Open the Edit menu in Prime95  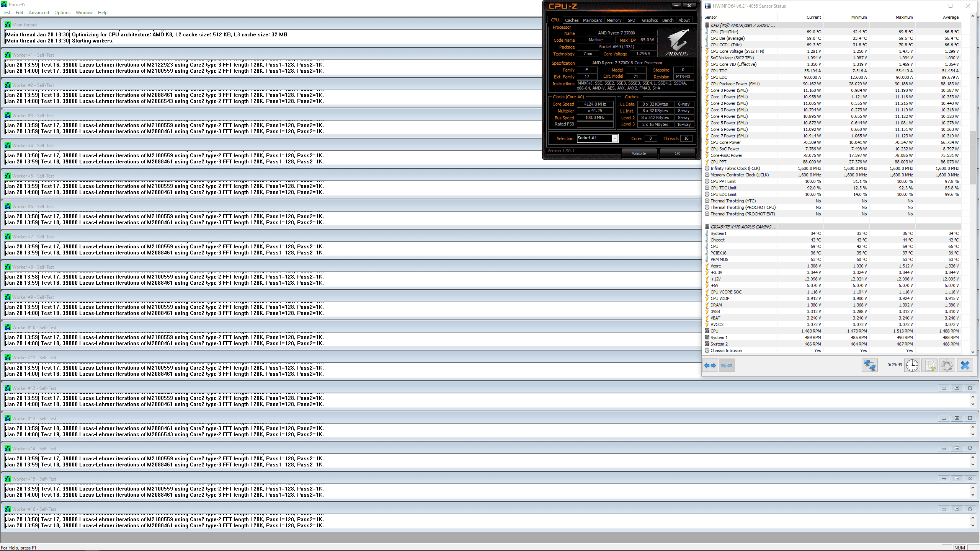(20, 13)
